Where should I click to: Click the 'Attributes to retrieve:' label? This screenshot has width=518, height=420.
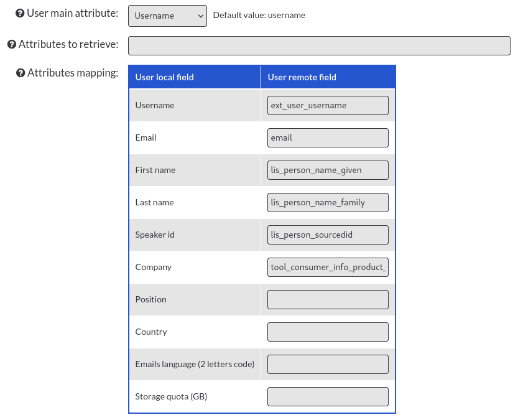(68, 44)
